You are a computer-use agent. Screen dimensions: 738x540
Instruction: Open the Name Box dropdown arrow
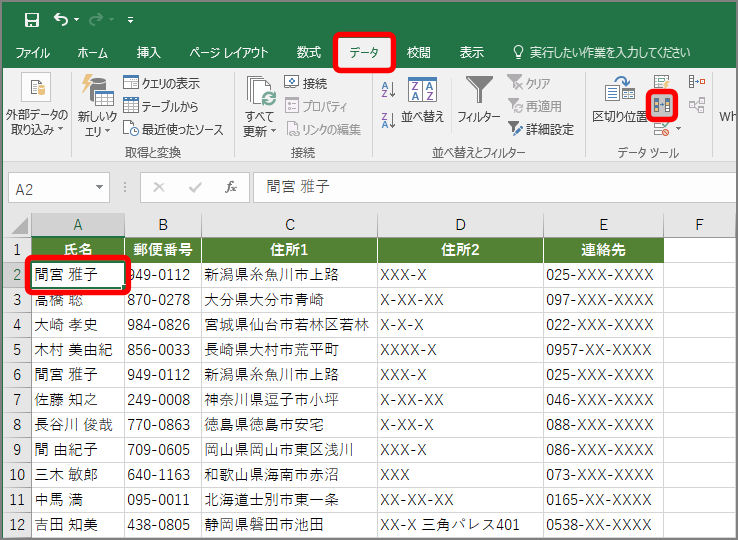[x=99, y=187]
